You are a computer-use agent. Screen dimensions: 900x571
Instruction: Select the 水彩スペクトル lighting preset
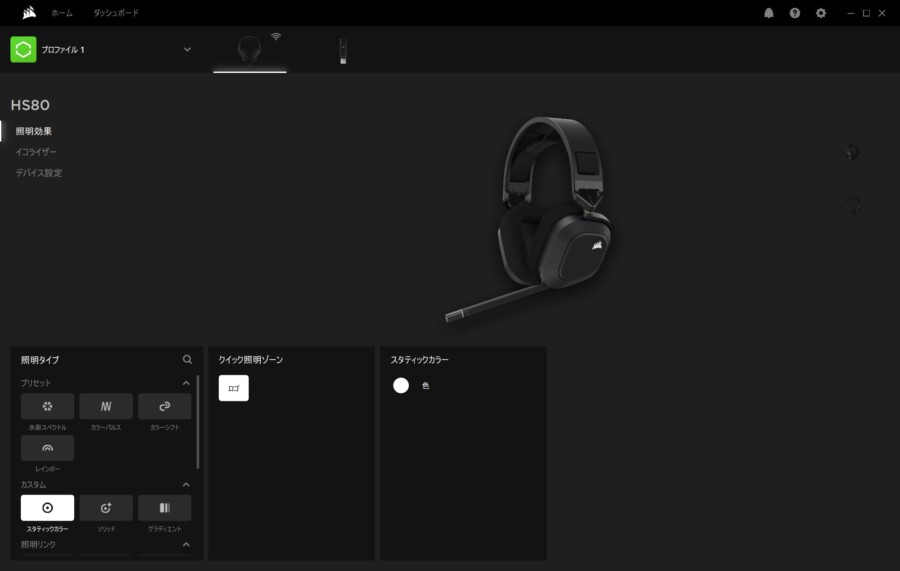47,406
